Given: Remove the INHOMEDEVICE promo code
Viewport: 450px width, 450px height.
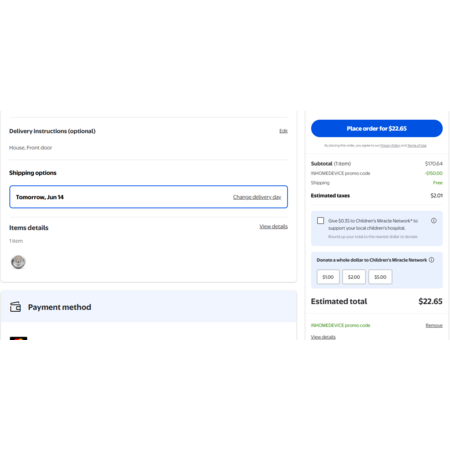Looking at the screenshot, I should [x=434, y=325].
